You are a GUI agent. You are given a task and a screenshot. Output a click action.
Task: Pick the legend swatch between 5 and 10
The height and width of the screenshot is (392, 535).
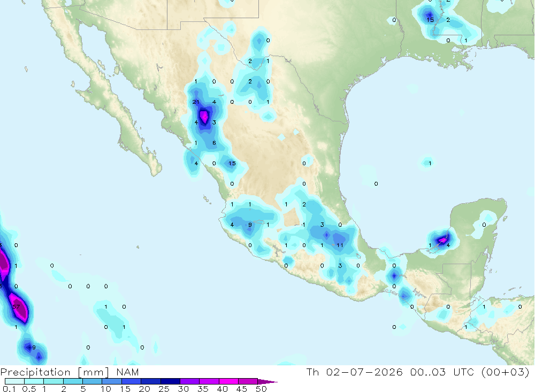93,381
